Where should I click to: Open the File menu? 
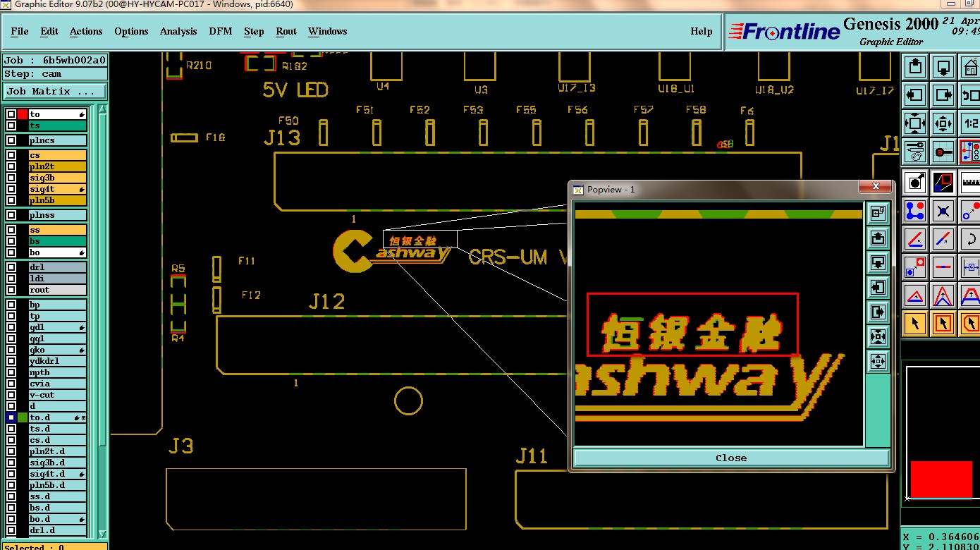(20, 31)
